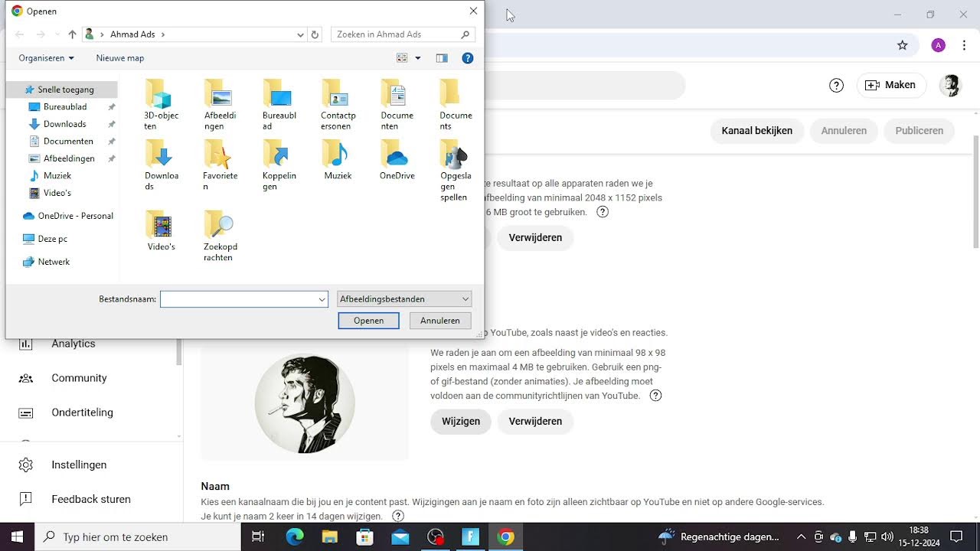Open Windows Start menu

[x=17, y=536]
